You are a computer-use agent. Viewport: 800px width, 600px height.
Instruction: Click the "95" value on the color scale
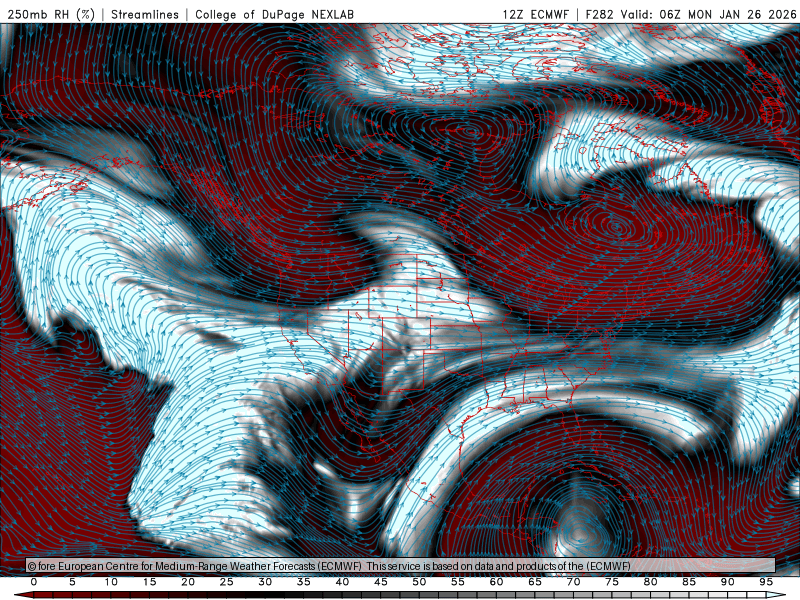766,582
